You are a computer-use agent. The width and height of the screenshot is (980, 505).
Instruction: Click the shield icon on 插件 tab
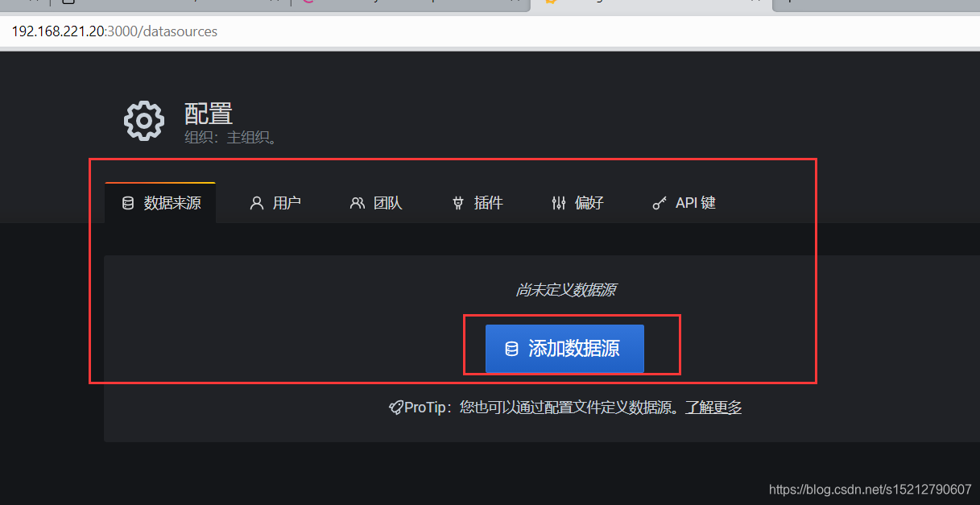(457, 203)
